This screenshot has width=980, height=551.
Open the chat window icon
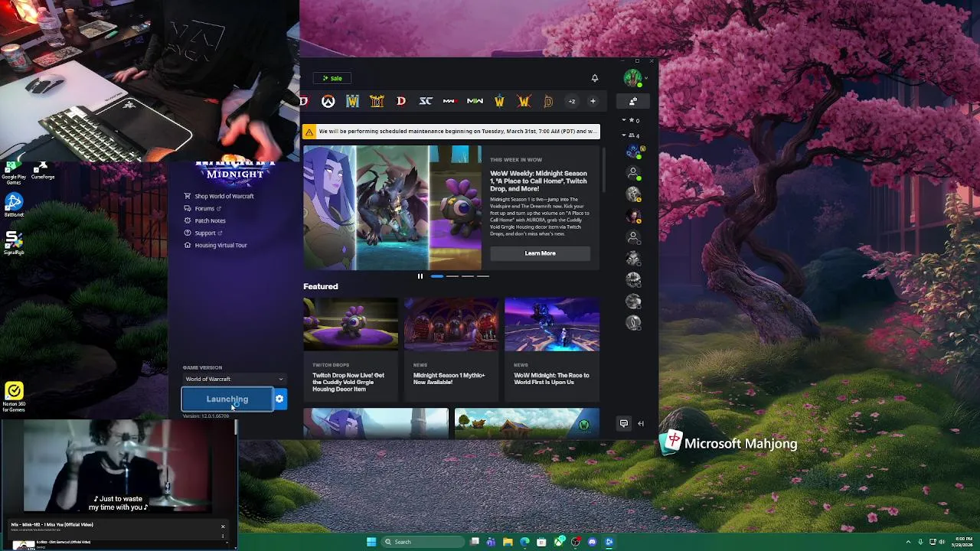[x=624, y=423]
